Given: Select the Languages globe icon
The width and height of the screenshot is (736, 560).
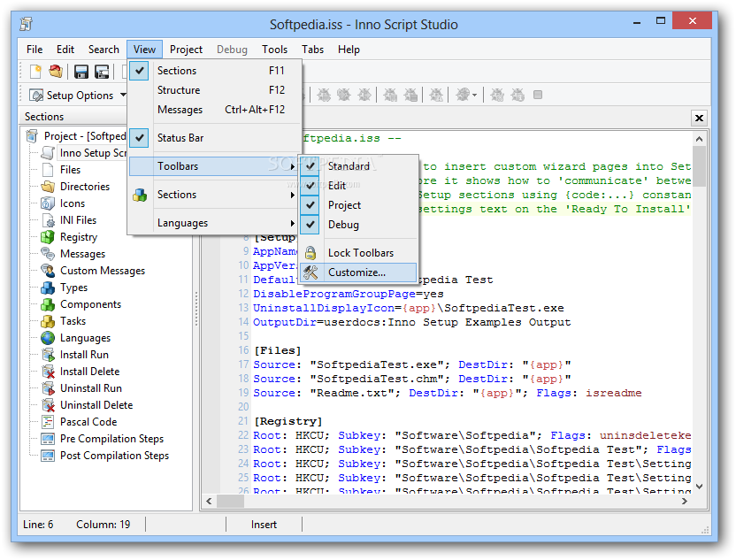Looking at the screenshot, I should pos(48,338).
